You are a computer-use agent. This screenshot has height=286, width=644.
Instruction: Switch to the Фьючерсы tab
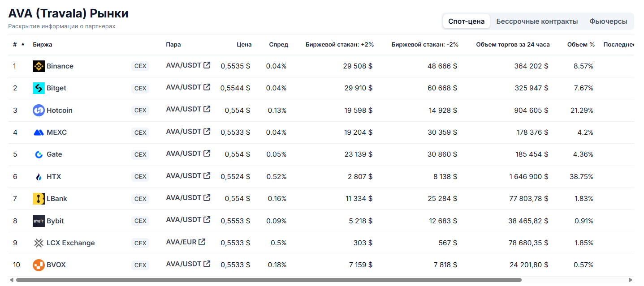click(x=608, y=21)
